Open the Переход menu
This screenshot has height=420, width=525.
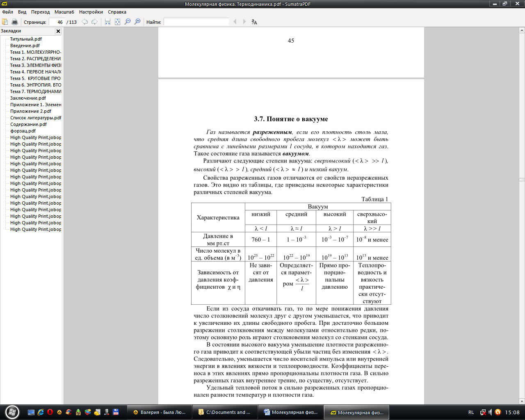tap(40, 12)
